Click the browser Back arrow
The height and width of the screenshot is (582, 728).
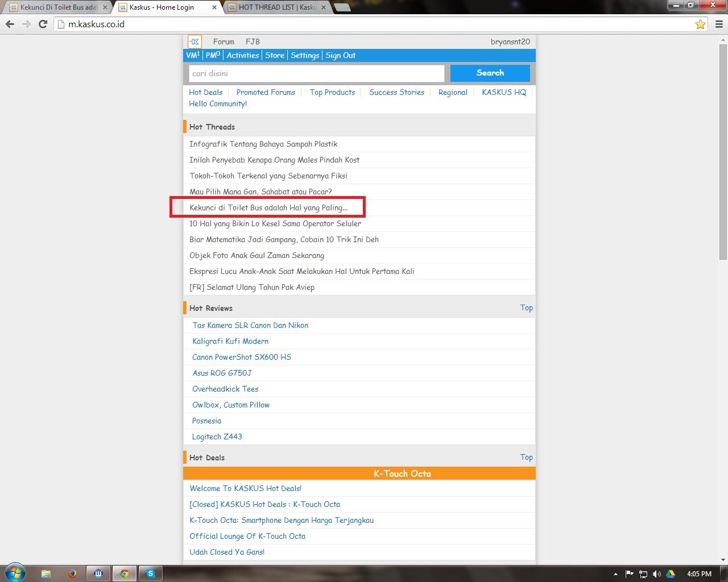(x=10, y=24)
